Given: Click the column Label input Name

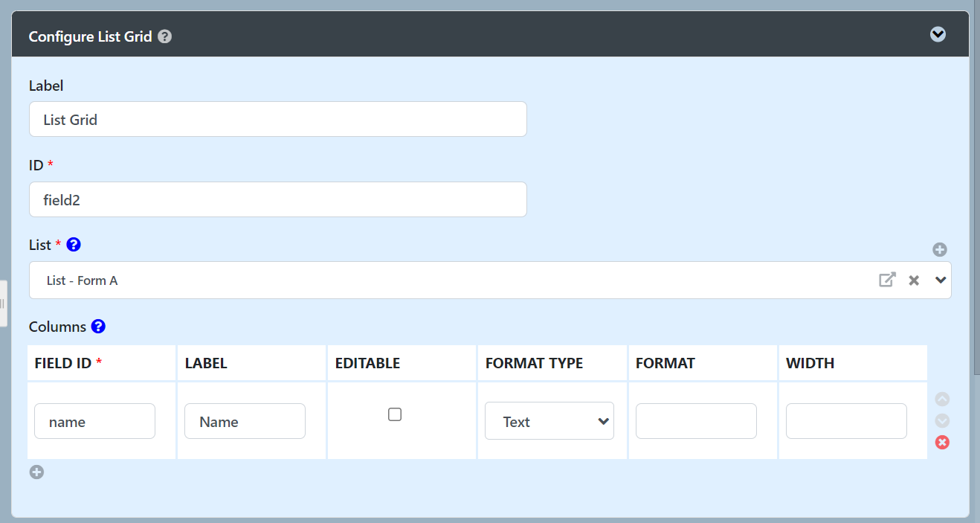Looking at the screenshot, I should click(x=245, y=421).
